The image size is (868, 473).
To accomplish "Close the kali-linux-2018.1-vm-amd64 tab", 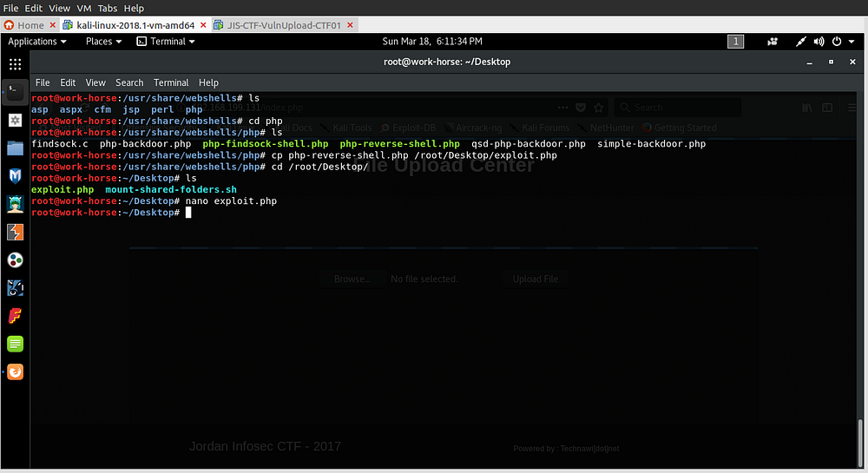I will click(202, 25).
